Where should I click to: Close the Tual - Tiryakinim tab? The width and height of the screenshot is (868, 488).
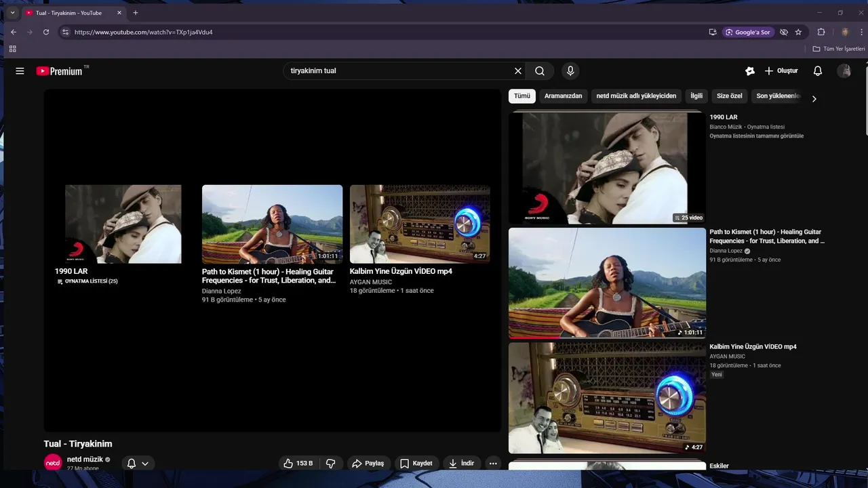tap(119, 13)
